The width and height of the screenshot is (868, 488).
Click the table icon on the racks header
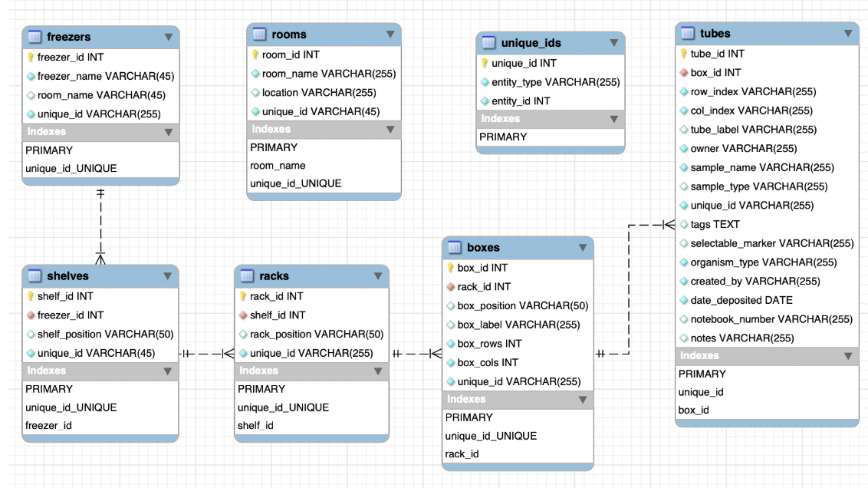click(x=247, y=276)
